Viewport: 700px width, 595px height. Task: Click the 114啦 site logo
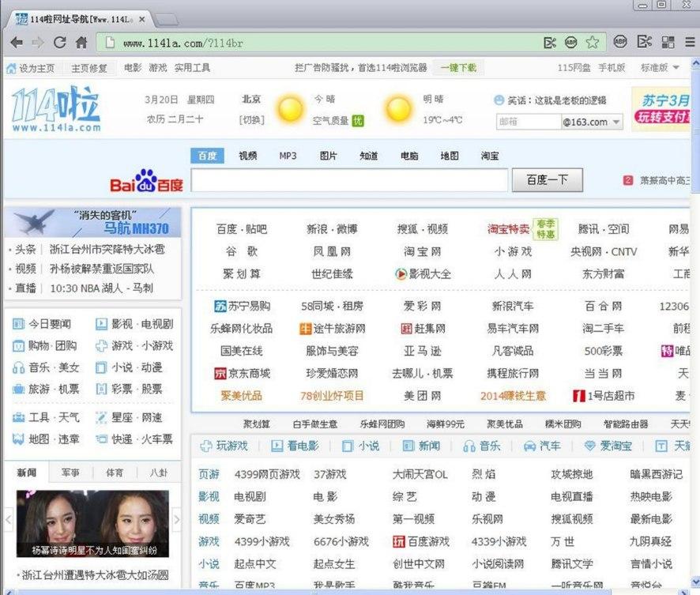(x=56, y=110)
